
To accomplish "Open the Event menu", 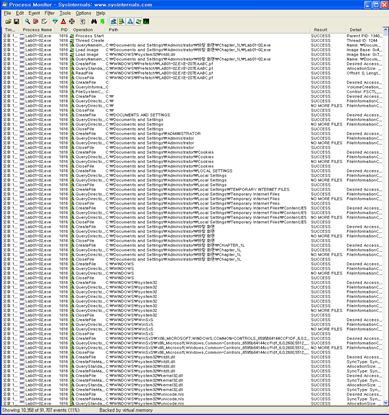I will pos(34,13).
